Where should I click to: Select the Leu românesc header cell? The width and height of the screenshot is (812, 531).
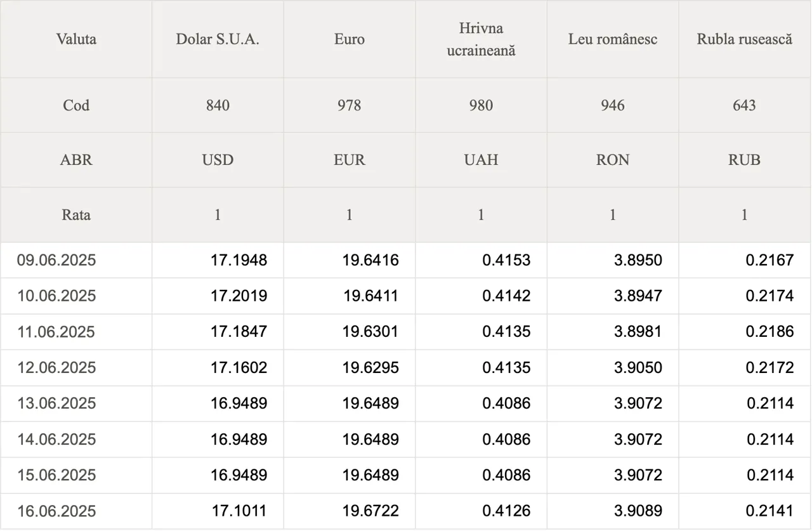pos(613,39)
